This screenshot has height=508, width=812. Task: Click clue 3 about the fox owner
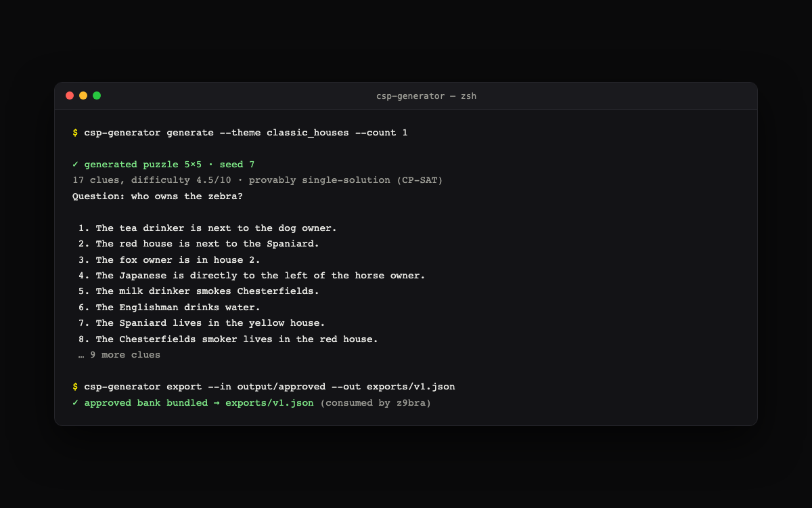pos(169,260)
